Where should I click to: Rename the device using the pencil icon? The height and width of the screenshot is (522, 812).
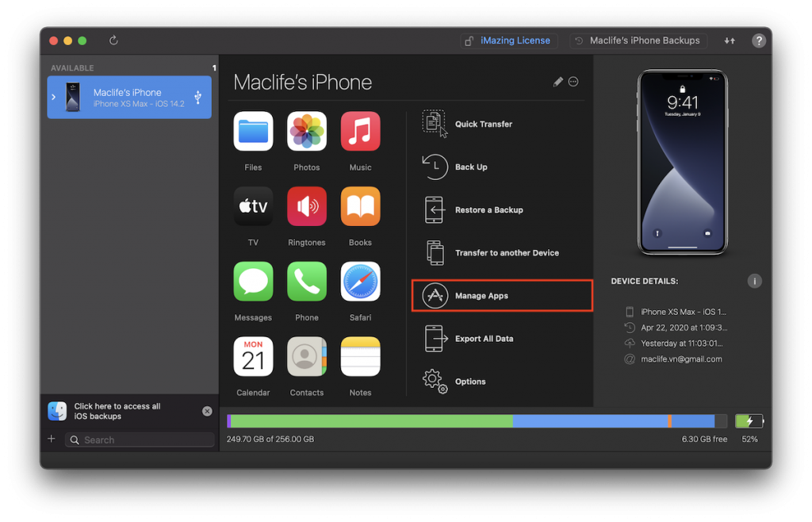557,81
